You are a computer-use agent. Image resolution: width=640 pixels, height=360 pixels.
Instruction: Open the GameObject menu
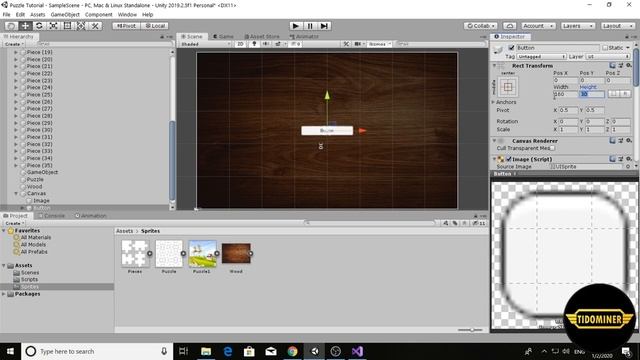[x=65, y=14]
